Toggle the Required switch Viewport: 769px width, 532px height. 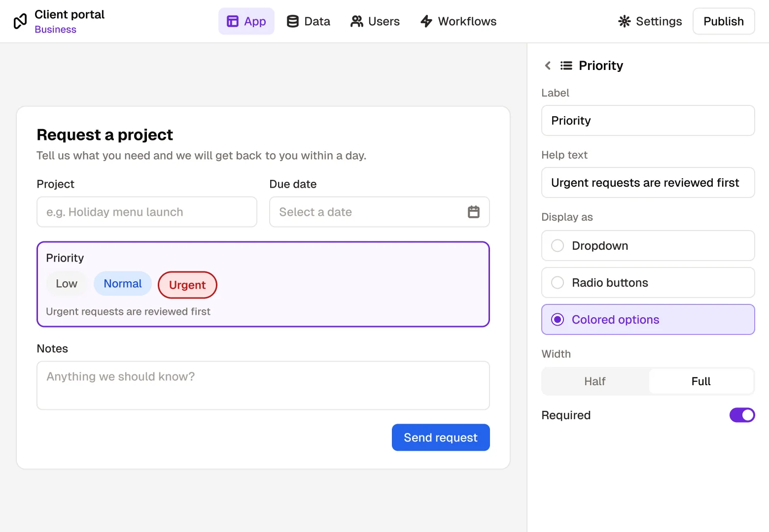[742, 415]
